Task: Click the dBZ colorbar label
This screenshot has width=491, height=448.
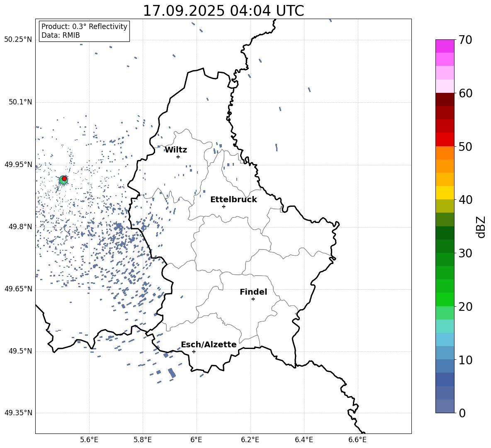Action: tap(481, 227)
